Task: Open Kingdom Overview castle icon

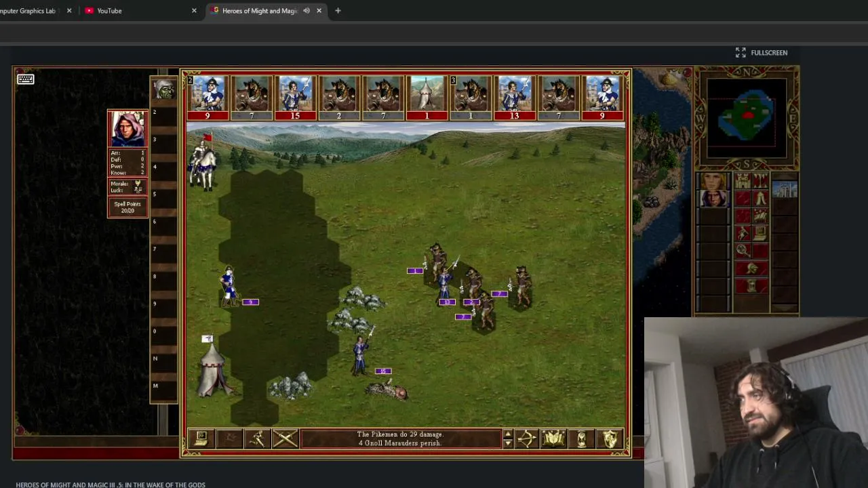Action: (x=743, y=181)
